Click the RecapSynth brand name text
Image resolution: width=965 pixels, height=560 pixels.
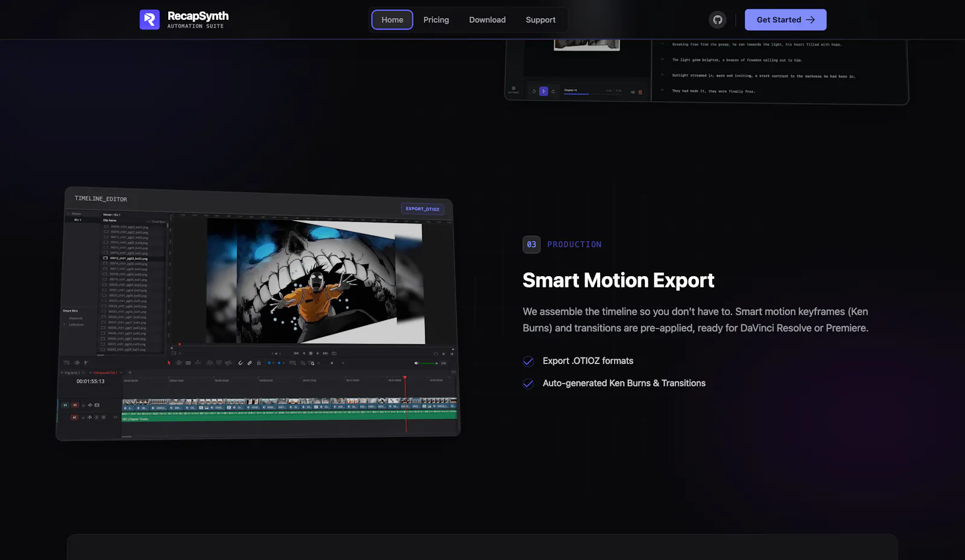click(x=198, y=16)
